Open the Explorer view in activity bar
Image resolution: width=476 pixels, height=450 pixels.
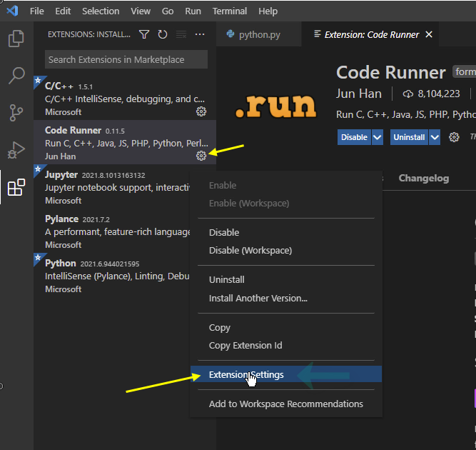(x=16, y=39)
